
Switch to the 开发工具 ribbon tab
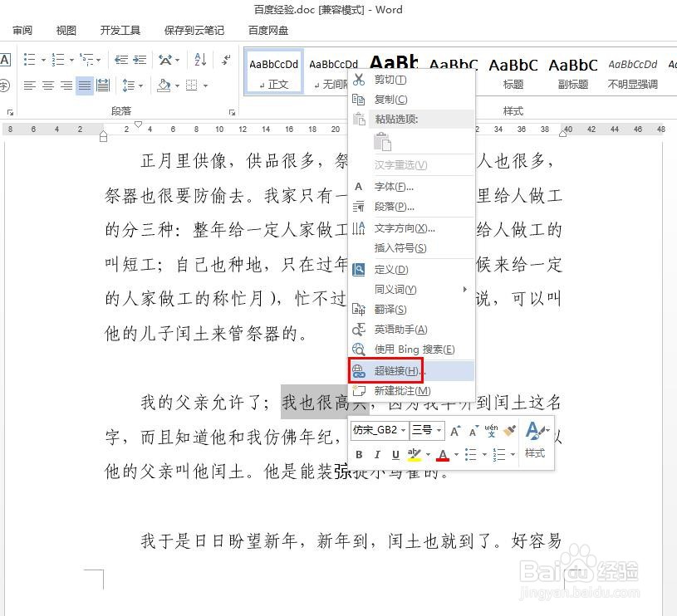[x=120, y=30]
